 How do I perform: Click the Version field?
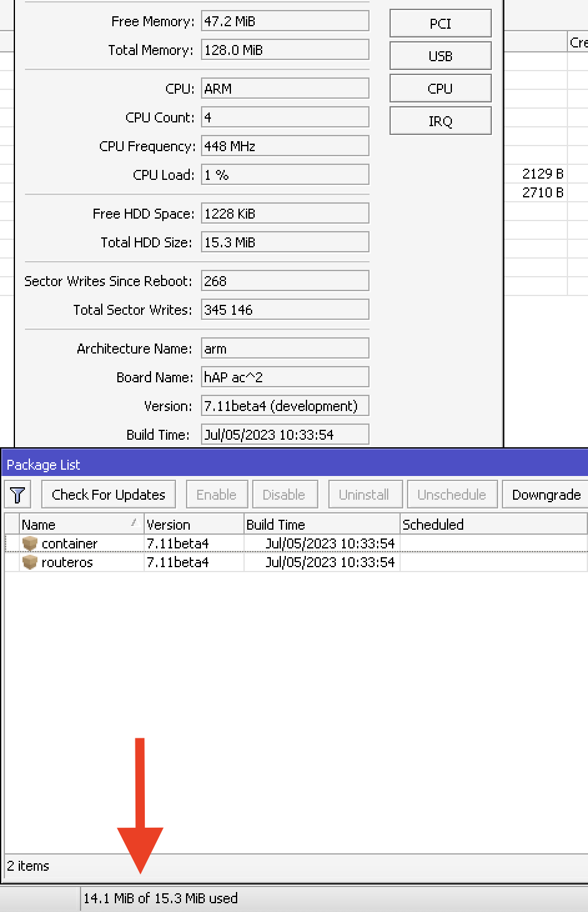[x=285, y=405]
